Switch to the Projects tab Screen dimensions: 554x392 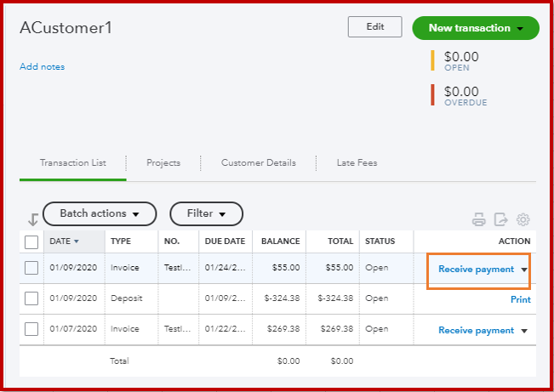(163, 162)
